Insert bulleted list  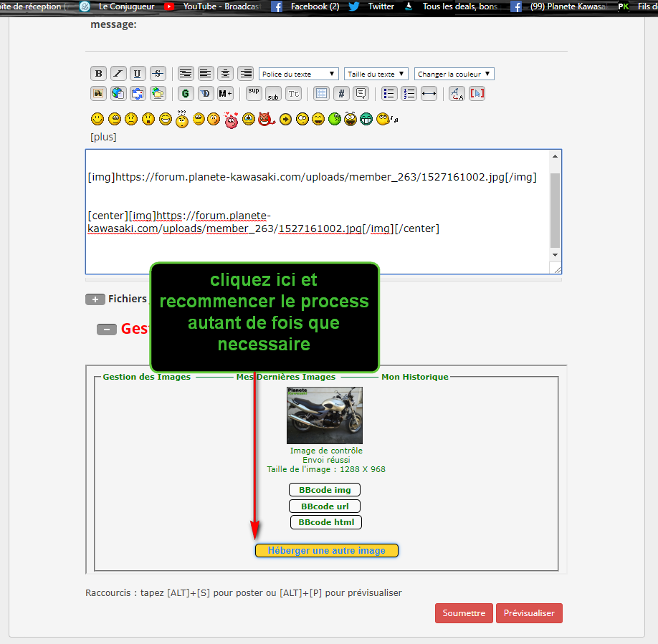(x=389, y=93)
